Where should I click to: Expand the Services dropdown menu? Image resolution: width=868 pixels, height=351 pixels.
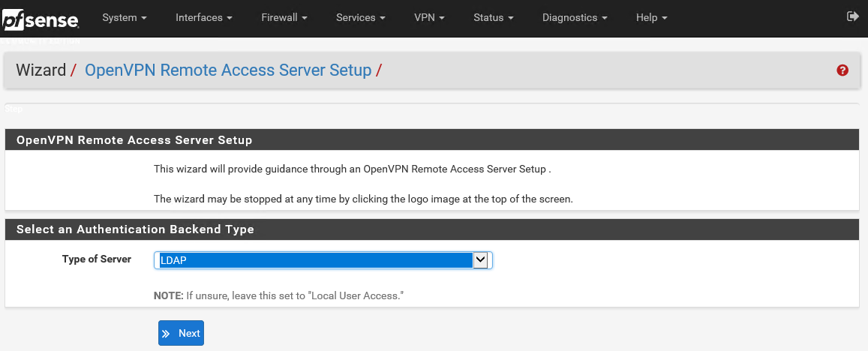click(361, 17)
